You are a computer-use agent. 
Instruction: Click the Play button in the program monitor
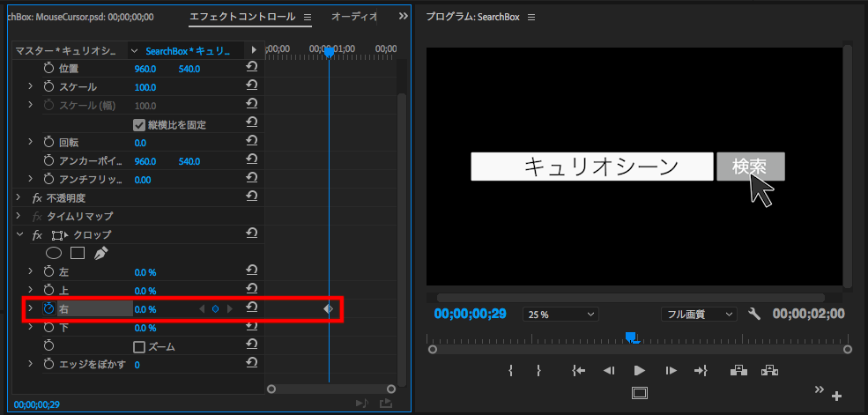pyautogui.click(x=640, y=370)
